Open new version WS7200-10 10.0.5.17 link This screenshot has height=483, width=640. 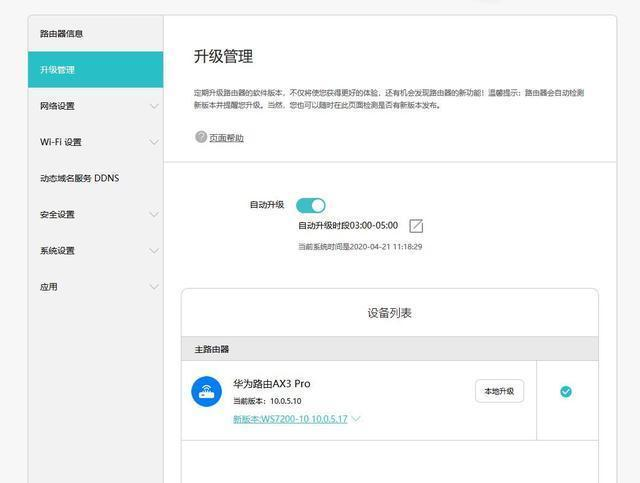[x=290, y=419]
